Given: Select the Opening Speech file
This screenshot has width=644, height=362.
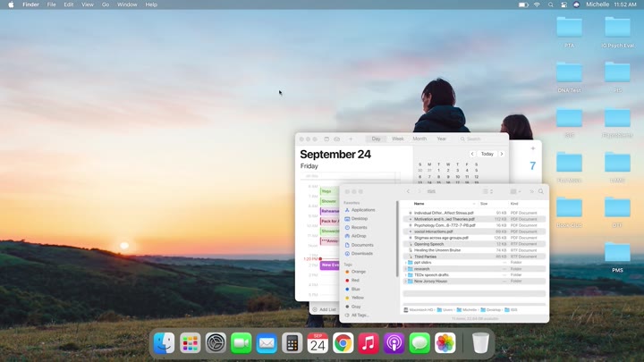Looking at the screenshot, I should click(x=431, y=244).
